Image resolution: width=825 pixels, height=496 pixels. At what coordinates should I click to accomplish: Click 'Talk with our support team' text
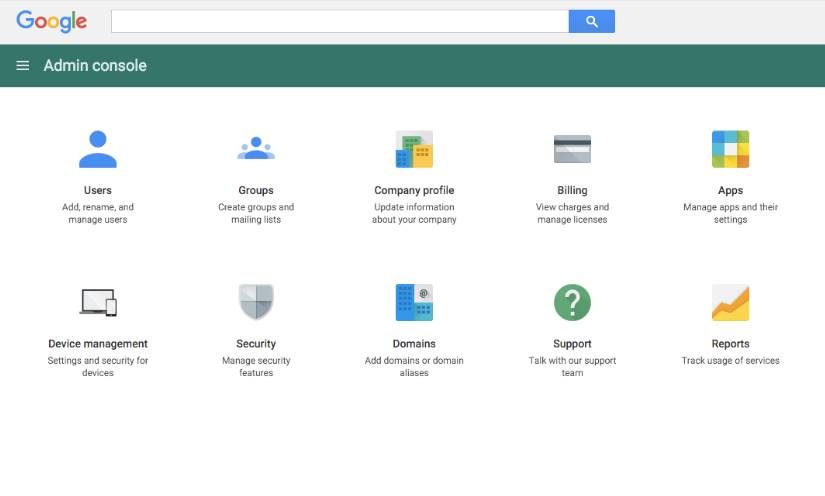572,367
